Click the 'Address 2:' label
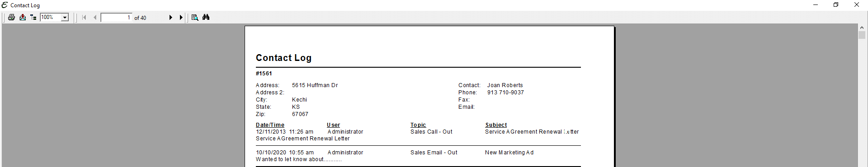Screen dimensions: 868x167 coord(270,93)
